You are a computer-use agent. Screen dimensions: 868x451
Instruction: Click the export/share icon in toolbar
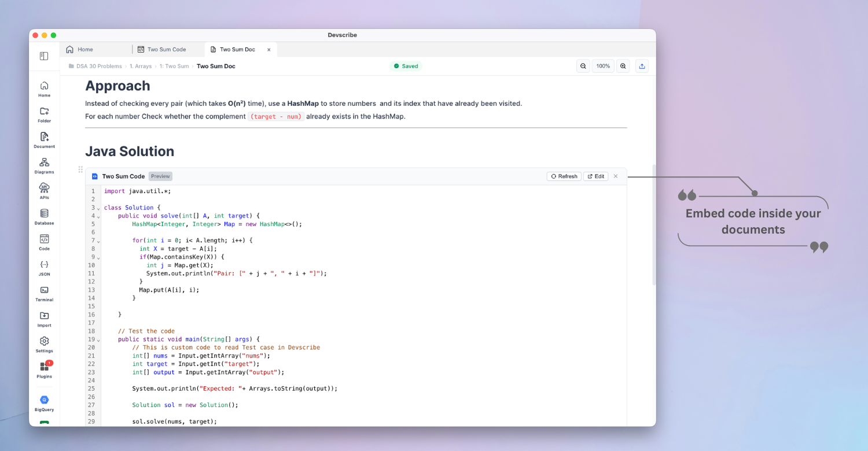642,66
